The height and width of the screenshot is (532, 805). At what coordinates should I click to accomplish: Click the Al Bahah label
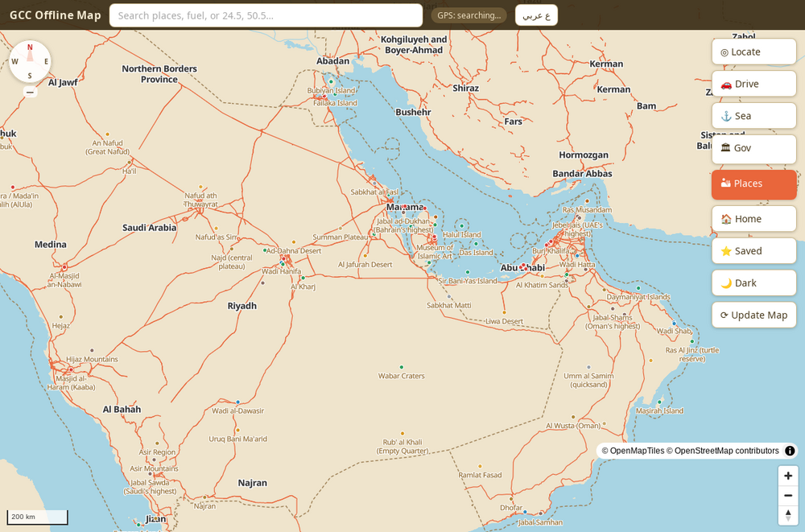click(122, 410)
